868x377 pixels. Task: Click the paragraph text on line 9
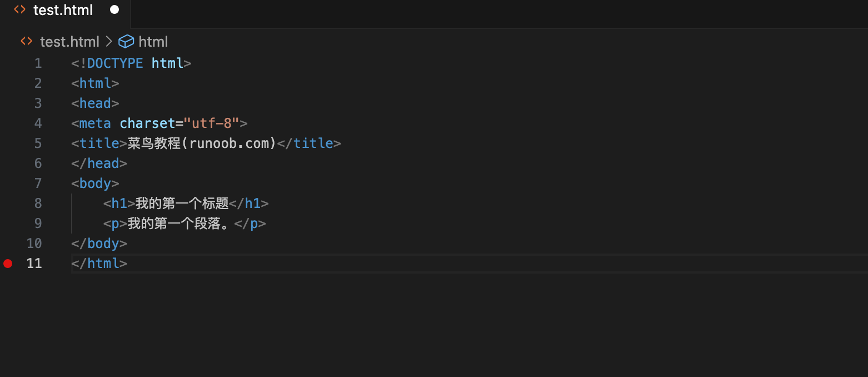tap(180, 224)
